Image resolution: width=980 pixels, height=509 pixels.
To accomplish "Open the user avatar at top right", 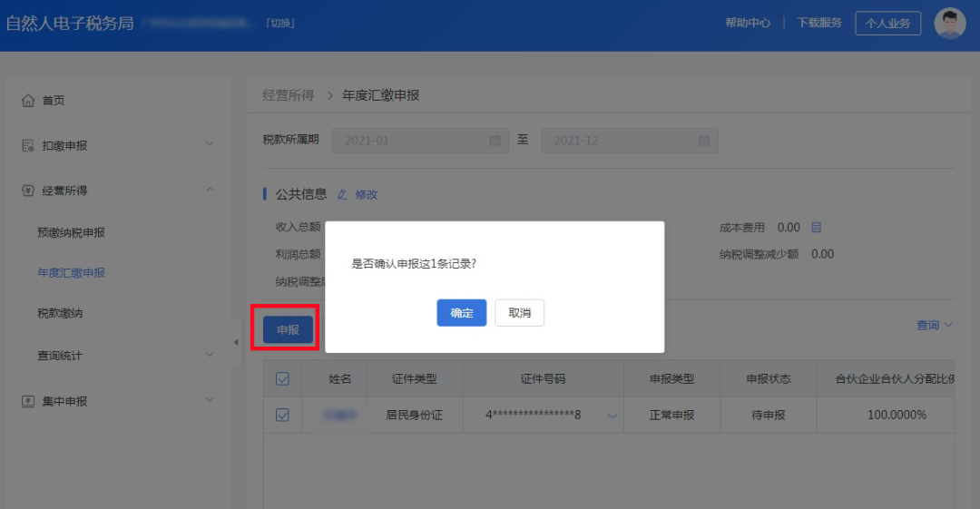I will point(949,24).
